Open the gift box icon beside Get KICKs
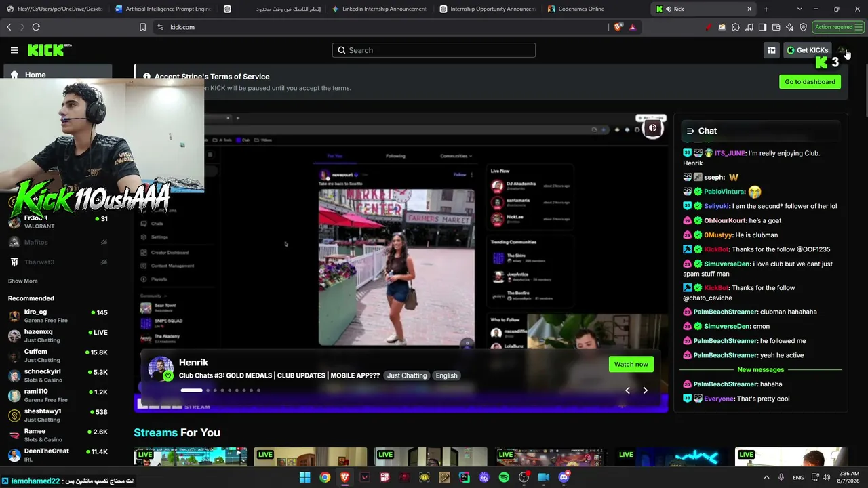The width and height of the screenshot is (868, 488). click(x=771, y=50)
